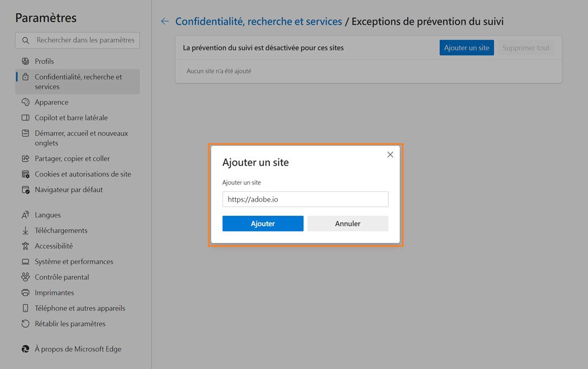Confirm with the Ajouter button
Image resolution: width=588 pixels, height=369 pixels.
point(263,223)
